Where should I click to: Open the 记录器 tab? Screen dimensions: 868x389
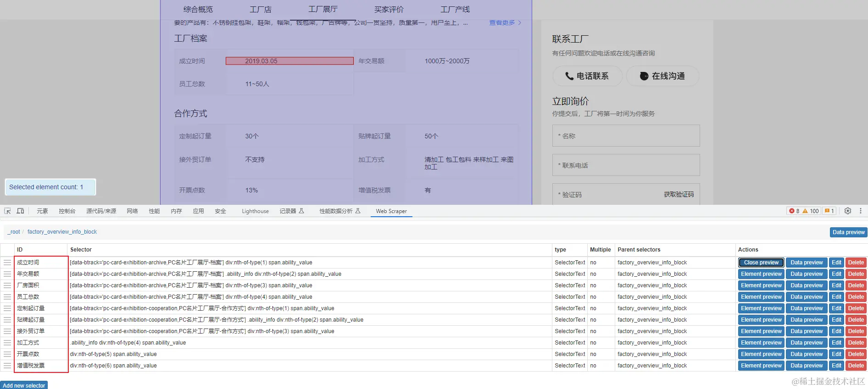pyautogui.click(x=292, y=211)
